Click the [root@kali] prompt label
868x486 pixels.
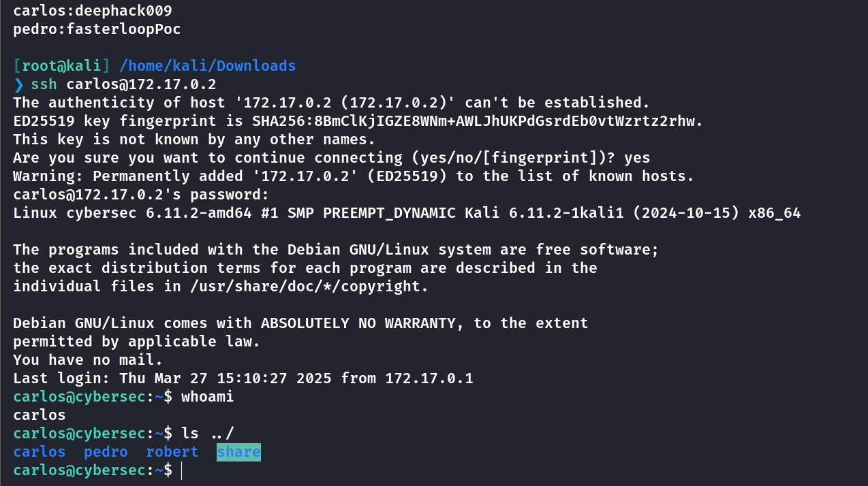click(61, 66)
